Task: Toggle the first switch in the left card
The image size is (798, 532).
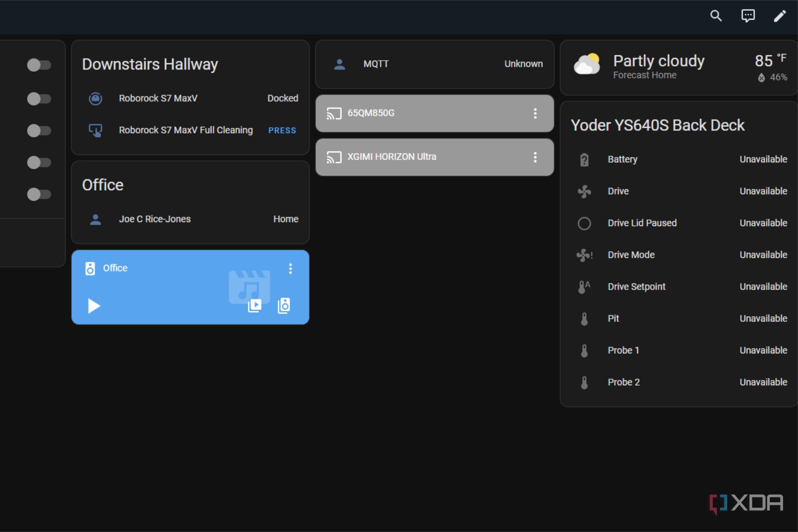Action: [x=39, y=65]
